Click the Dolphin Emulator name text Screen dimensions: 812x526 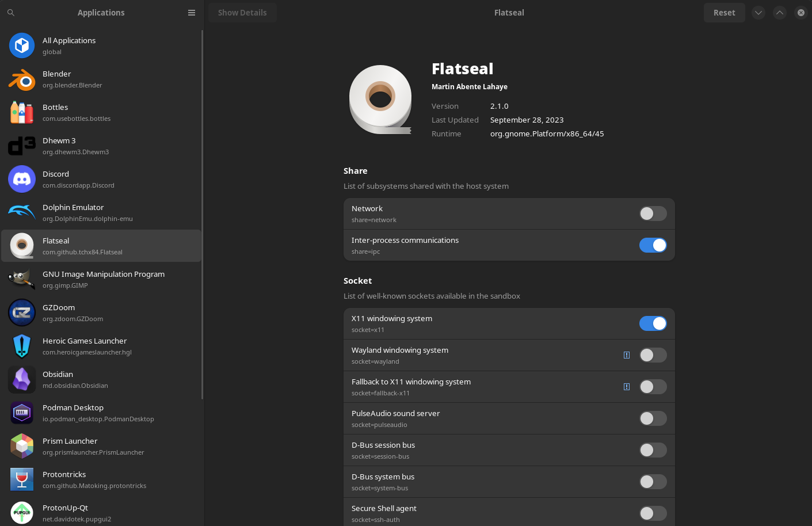(x=73, y=207)
